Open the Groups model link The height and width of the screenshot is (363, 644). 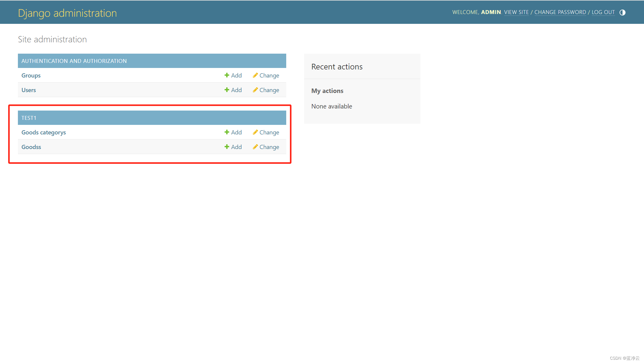31,75
